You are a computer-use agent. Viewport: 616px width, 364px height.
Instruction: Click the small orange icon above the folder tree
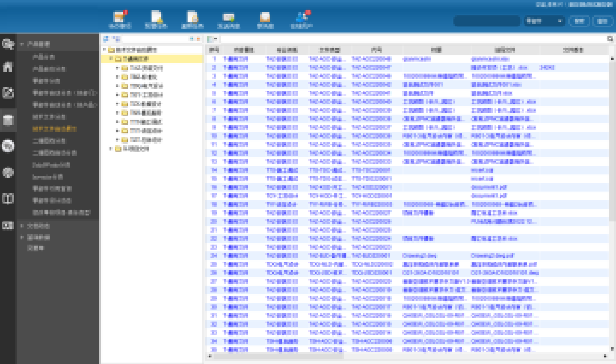click(198, 39)
